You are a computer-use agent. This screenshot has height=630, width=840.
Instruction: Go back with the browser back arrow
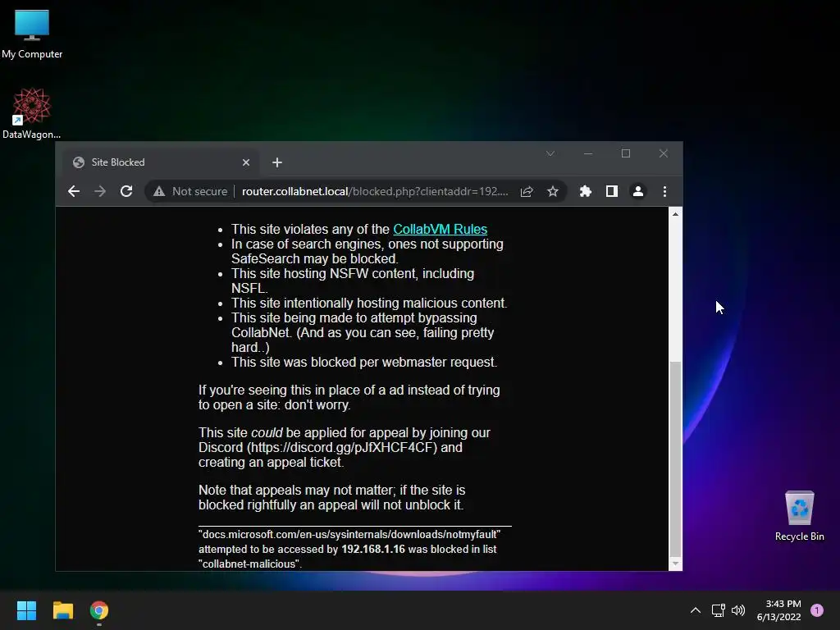(74, 191)
